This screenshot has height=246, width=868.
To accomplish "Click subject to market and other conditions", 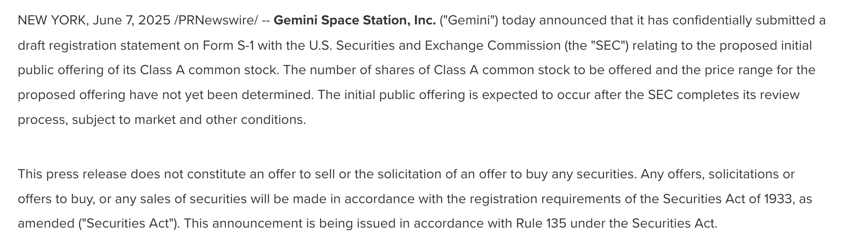I will (189, 120).
